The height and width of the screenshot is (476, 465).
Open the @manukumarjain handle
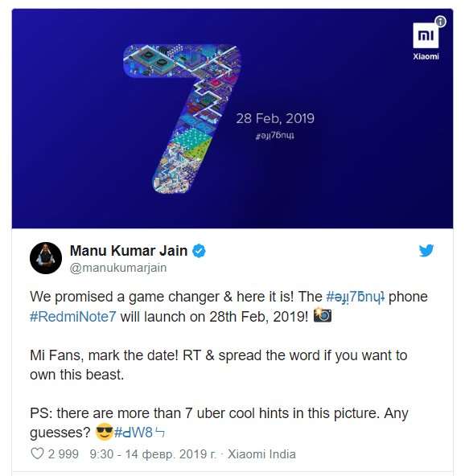[x=118, y=268]
